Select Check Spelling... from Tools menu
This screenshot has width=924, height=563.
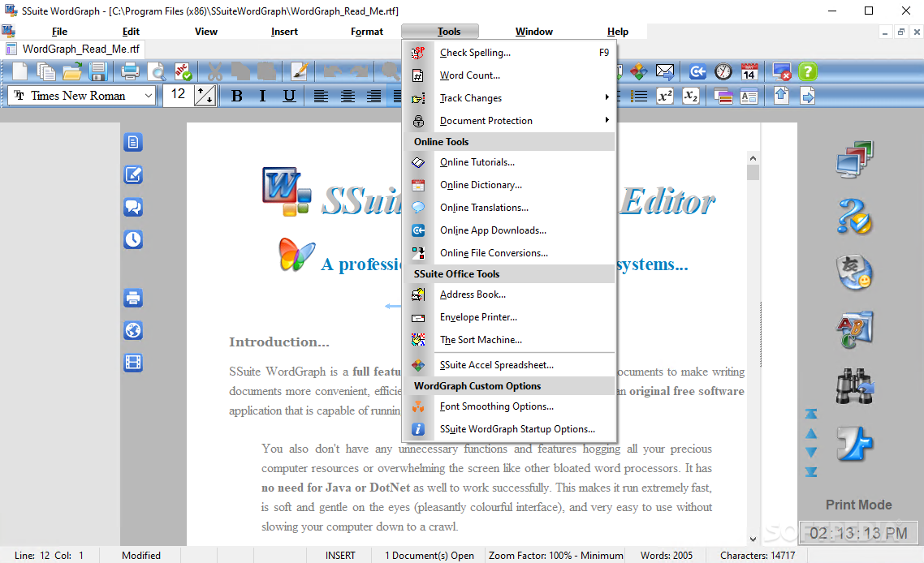[x=510, y=53]
